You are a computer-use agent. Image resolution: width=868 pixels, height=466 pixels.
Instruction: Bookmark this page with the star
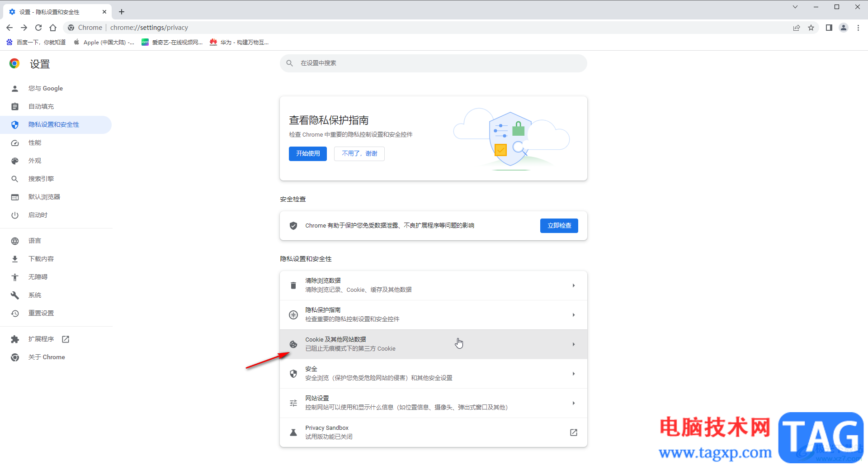pyautogui.click(x=811, y=28)
